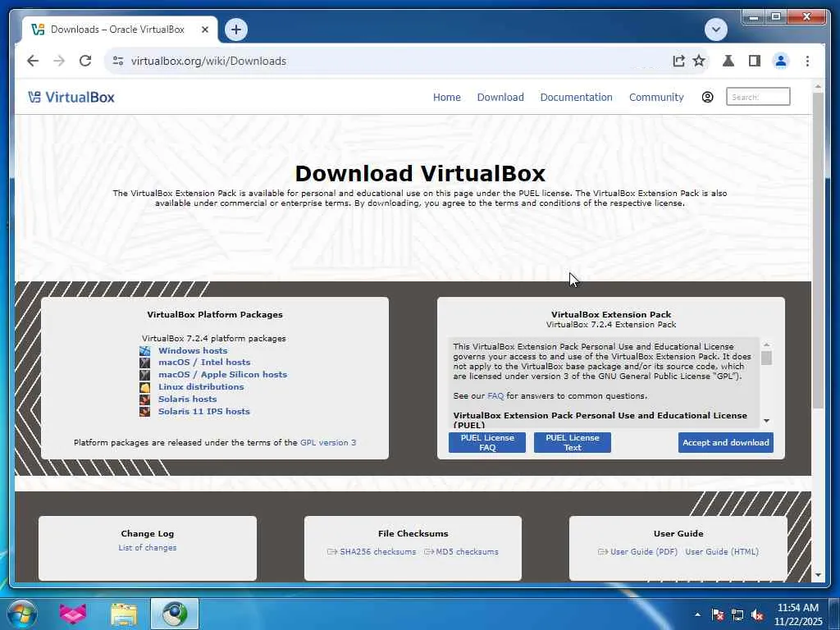
Task: Click the macOS / Intel hosts icon
Action: [x=144, y=362]
